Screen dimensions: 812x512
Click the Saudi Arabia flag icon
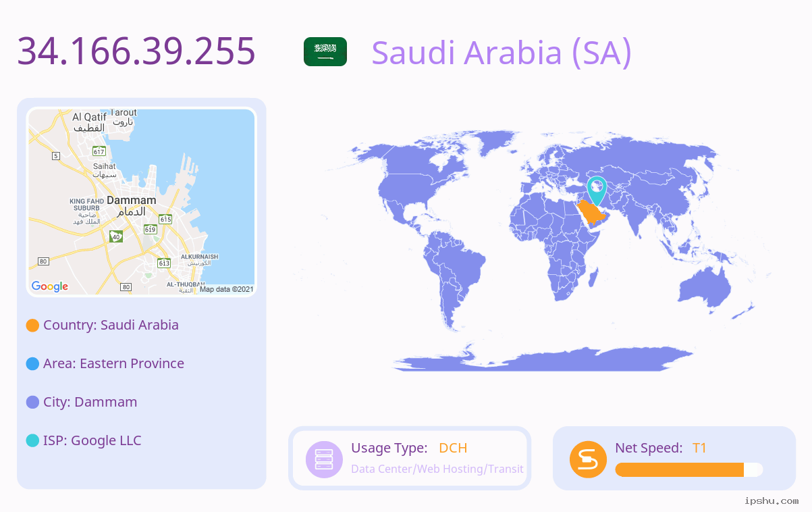[x=325, y=52]
